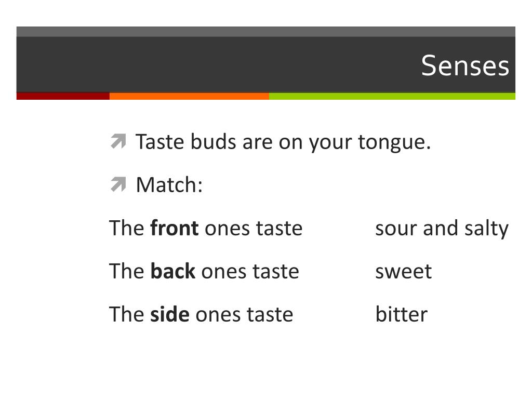Select 'The side ones taste' phrase
The image size is (532, 399).
tap(201, 314)
